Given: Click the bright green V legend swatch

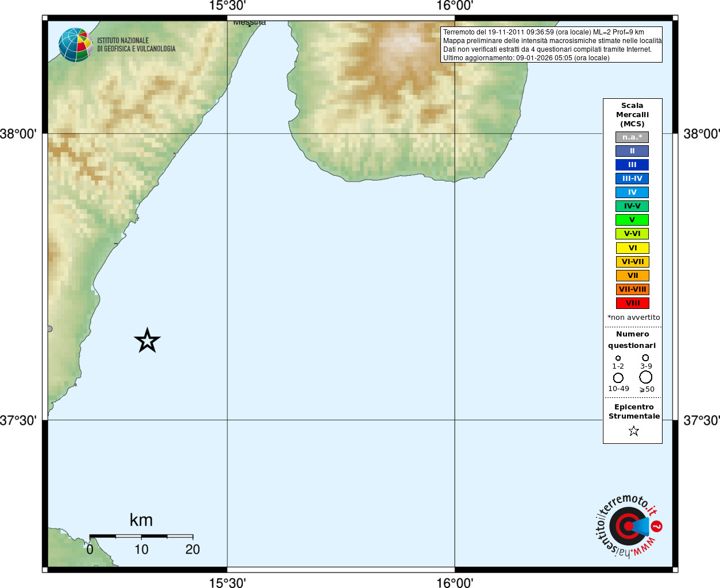Looking at the screenshot, I should pos(632,220).
